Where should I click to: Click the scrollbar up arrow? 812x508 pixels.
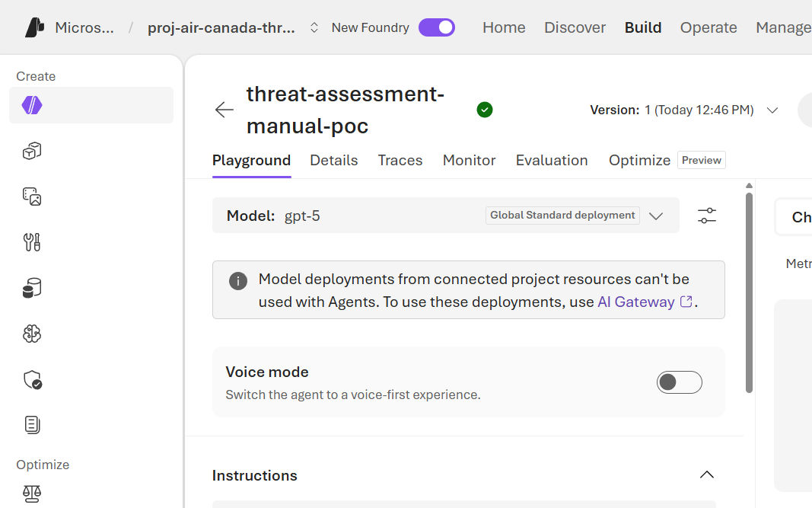pos(749,186)
